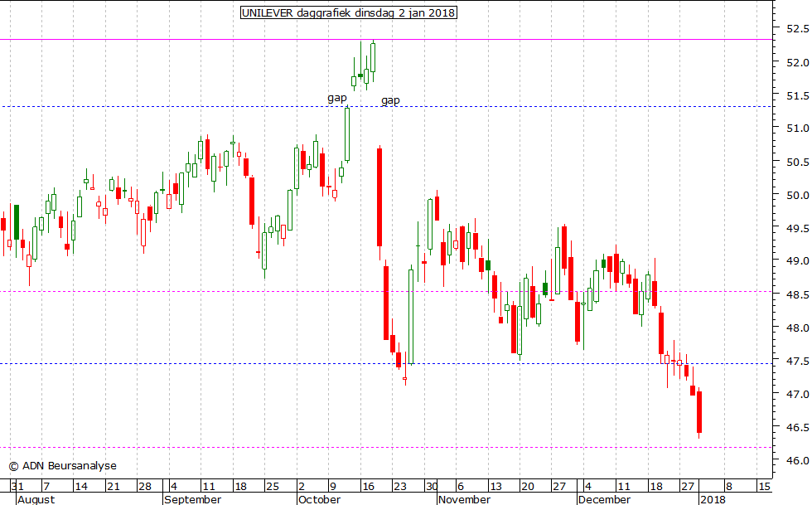Click the 46.0 price axis label
The image size is (812, 505).
click(x=797, y=460)
